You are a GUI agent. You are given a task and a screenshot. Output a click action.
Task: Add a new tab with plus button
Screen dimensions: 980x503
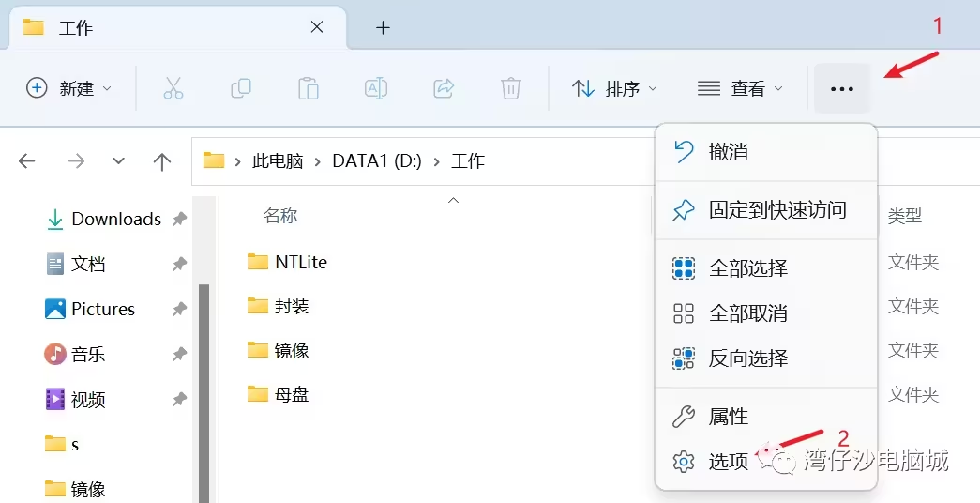pyautogui.click(x=383, y=27)
